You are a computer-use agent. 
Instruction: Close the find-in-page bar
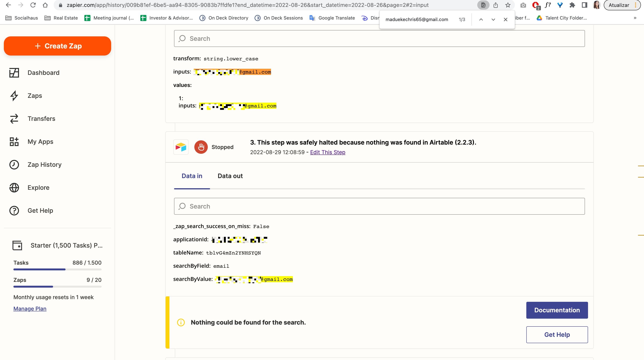505,20
